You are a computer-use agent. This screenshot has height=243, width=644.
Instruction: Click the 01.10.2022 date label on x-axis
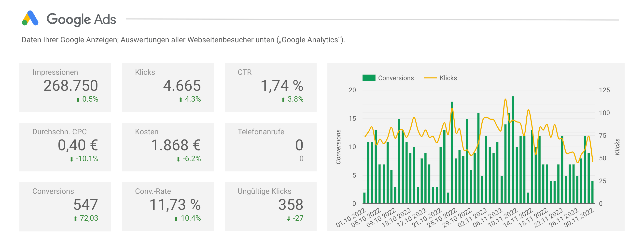tap(350, 218)
